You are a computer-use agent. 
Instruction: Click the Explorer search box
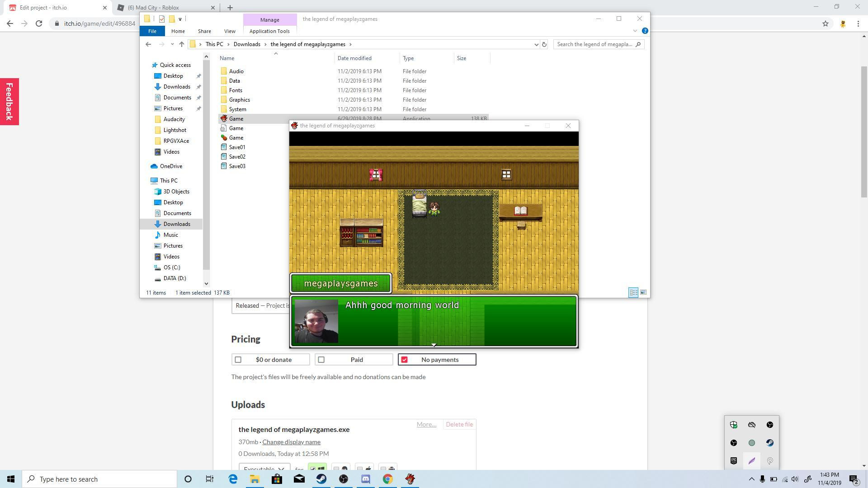(x=599, y=44)
